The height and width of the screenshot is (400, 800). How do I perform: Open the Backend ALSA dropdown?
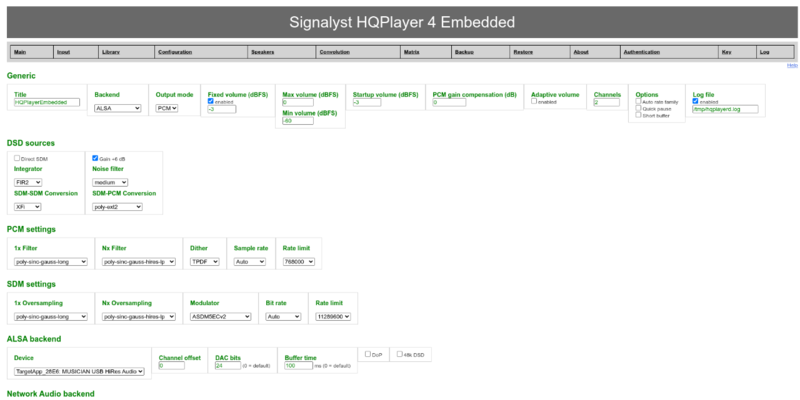pyautogui.click(x=117, y=108)
